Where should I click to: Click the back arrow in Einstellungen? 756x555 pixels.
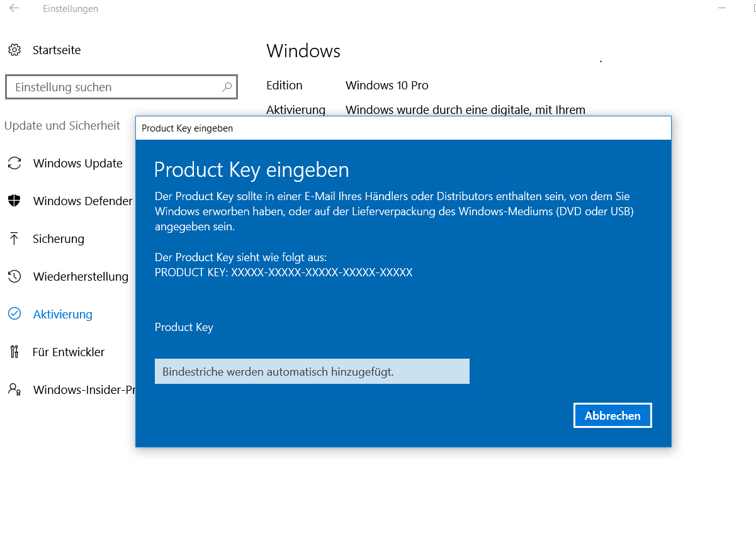(x=14, y=8)
